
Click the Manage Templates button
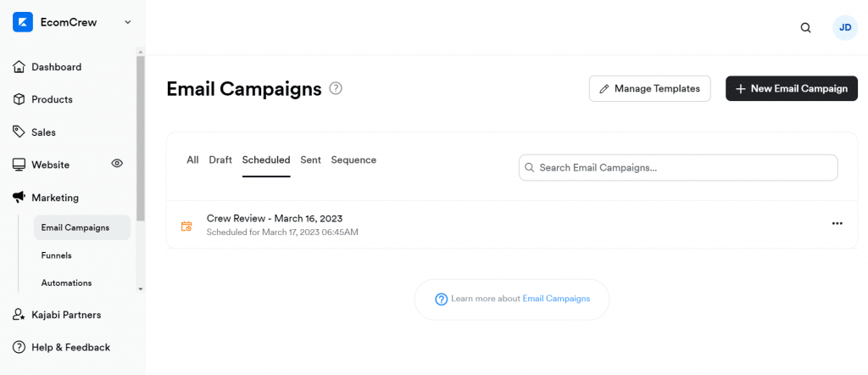click(650, 88)
